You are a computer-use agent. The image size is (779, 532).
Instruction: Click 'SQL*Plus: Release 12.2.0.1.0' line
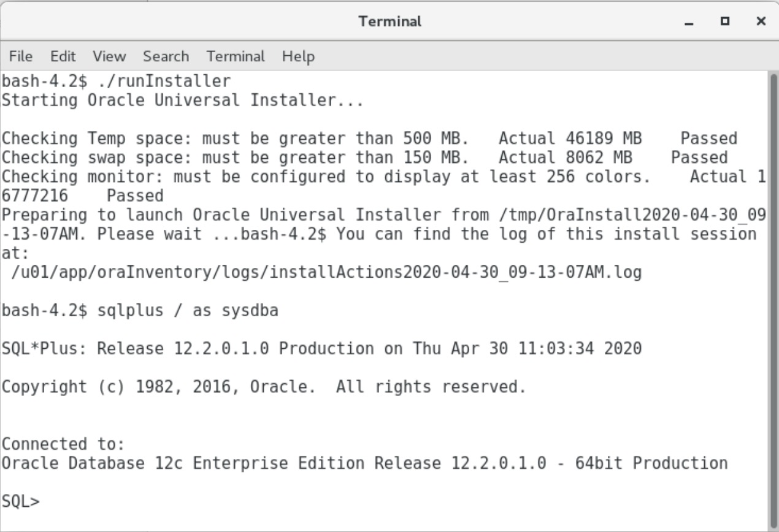point(321,349)
